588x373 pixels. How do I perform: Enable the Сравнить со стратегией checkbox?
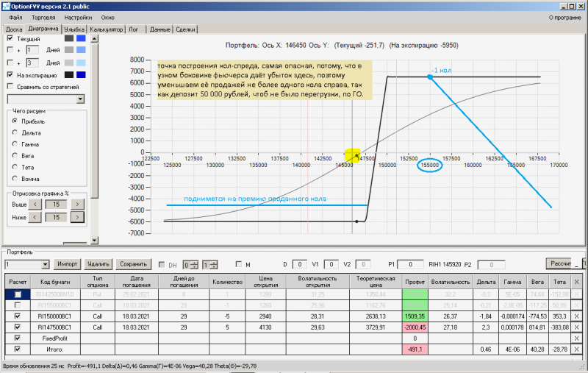point(10,86)
